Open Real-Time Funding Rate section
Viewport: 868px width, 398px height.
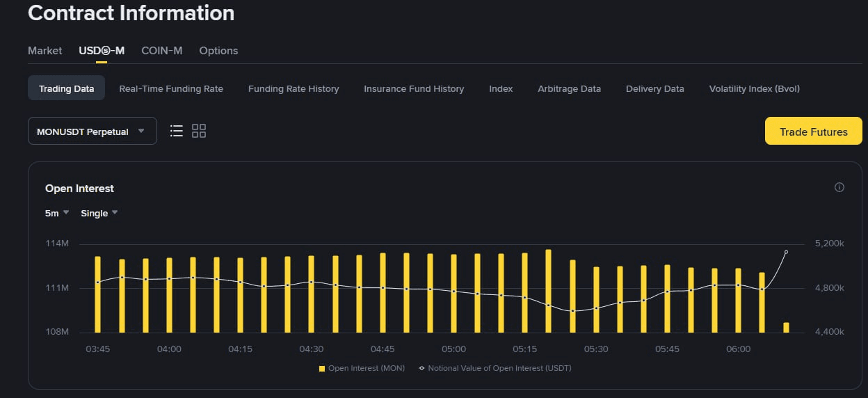171,88
